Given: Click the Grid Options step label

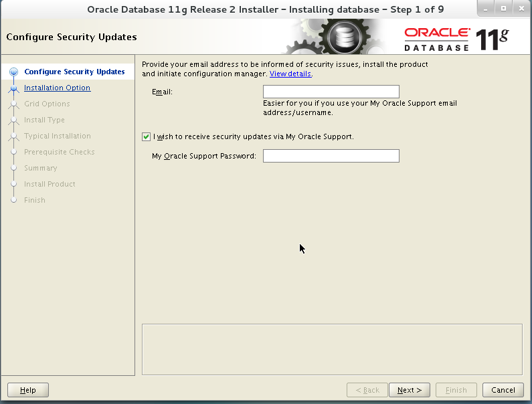Looking at the screenshot, I should click(47, 104).
